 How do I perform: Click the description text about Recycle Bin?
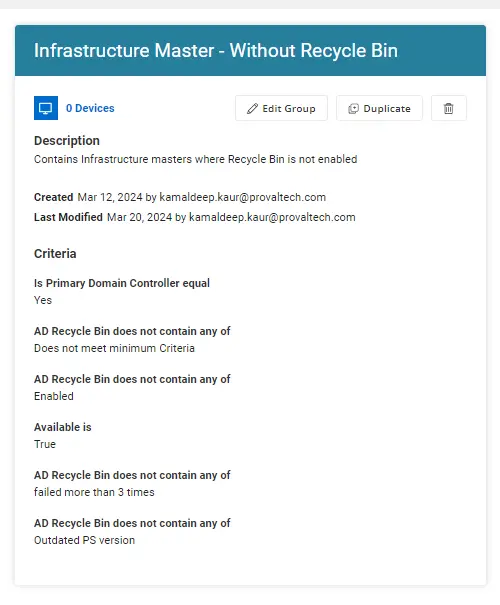196,159
